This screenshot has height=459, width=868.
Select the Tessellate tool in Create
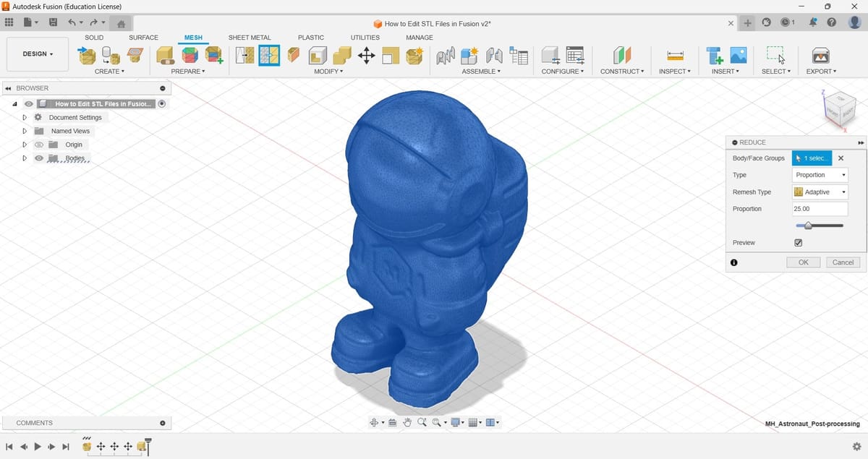111,55
